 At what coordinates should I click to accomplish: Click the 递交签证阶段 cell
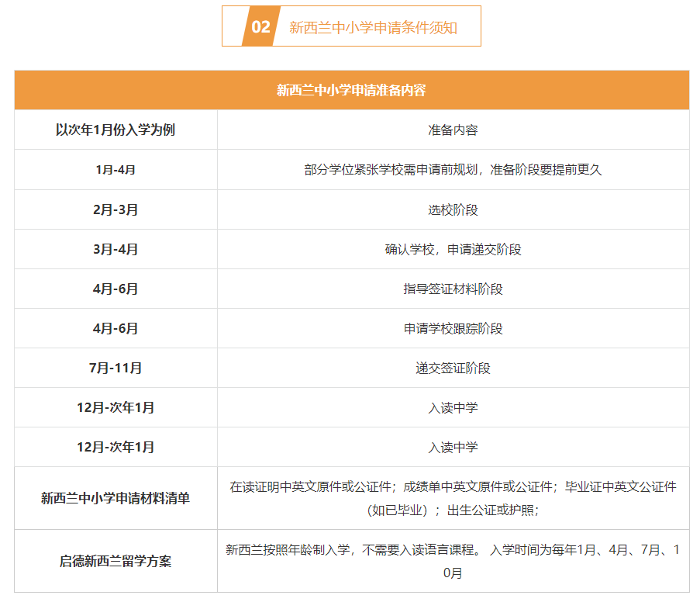point(453,368)
